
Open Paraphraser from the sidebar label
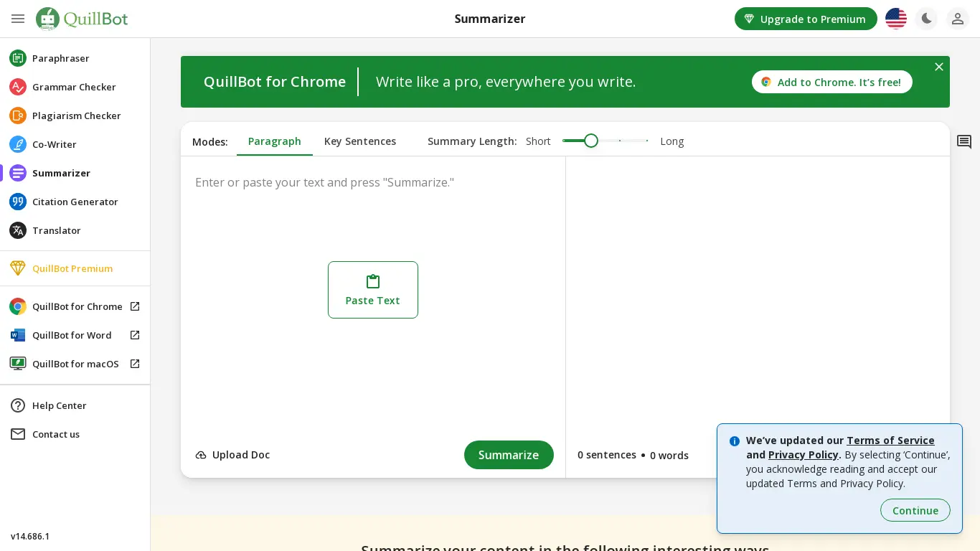coord(61,58)
